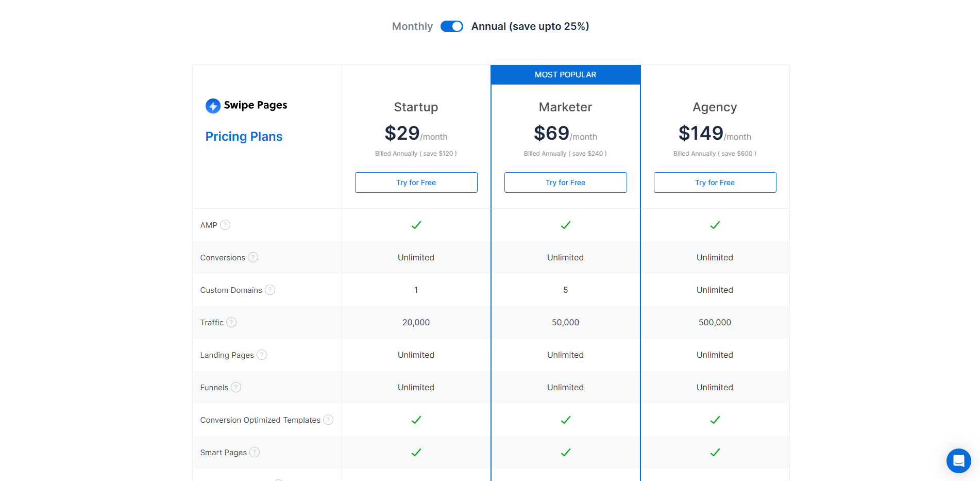This screenshot has height=481, width=980.
Task: Click Startup's Conversion Optimized Templates checkmark
Action: [416, 420]
